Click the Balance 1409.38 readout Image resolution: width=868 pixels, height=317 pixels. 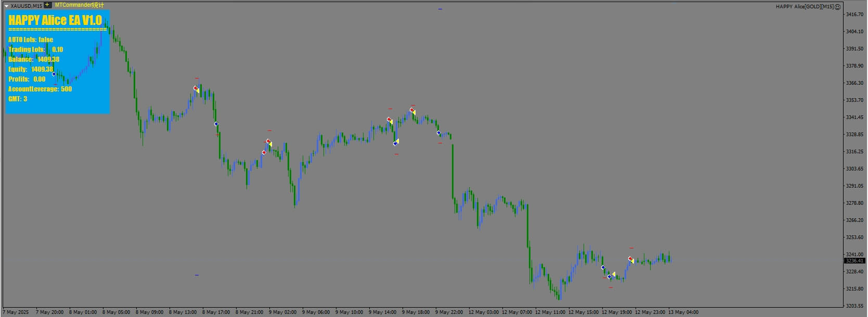pos(34,59)
